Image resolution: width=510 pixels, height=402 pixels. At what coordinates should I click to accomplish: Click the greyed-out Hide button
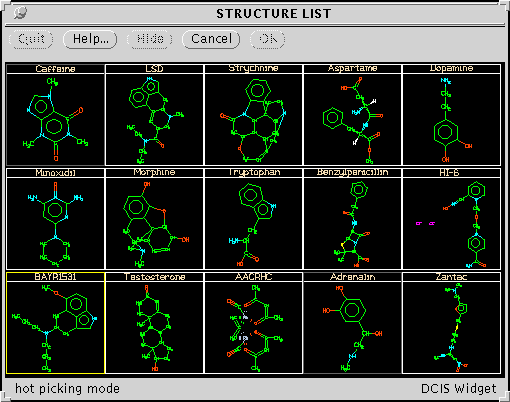pyautogui.click(x=150, y=39)
